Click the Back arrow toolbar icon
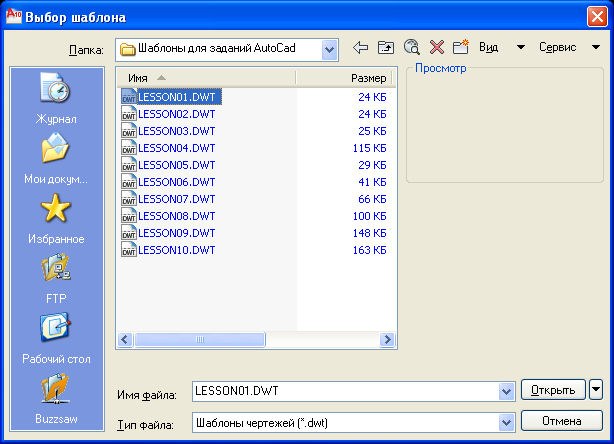Image resolution: width=614 pixels, height=444 pixels. [360, 48]
